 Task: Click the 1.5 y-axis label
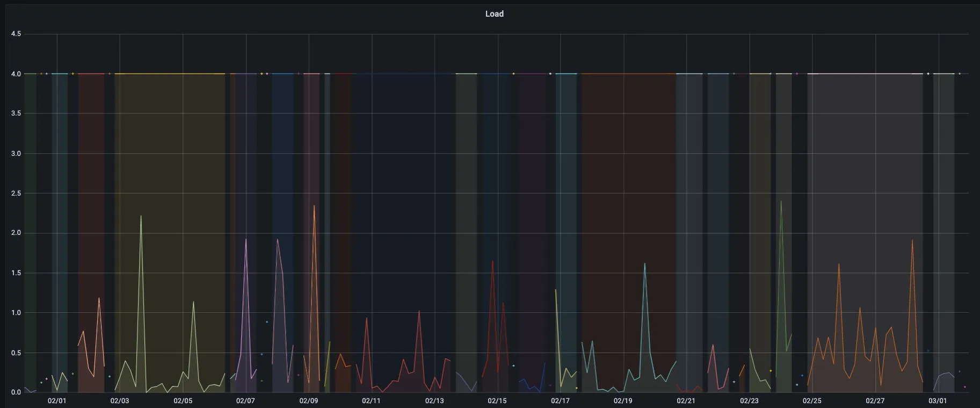click(x=16, y=273)
